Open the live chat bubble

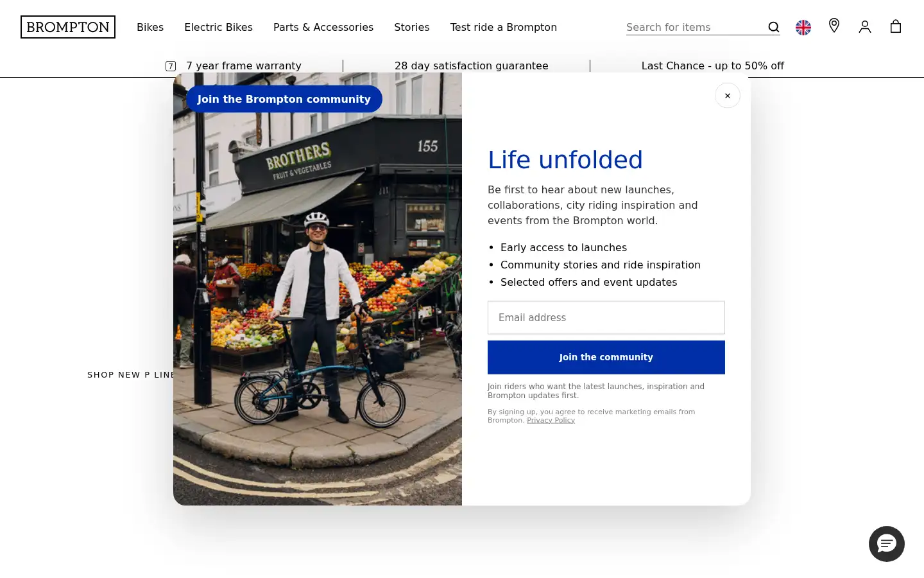(887, 544)
